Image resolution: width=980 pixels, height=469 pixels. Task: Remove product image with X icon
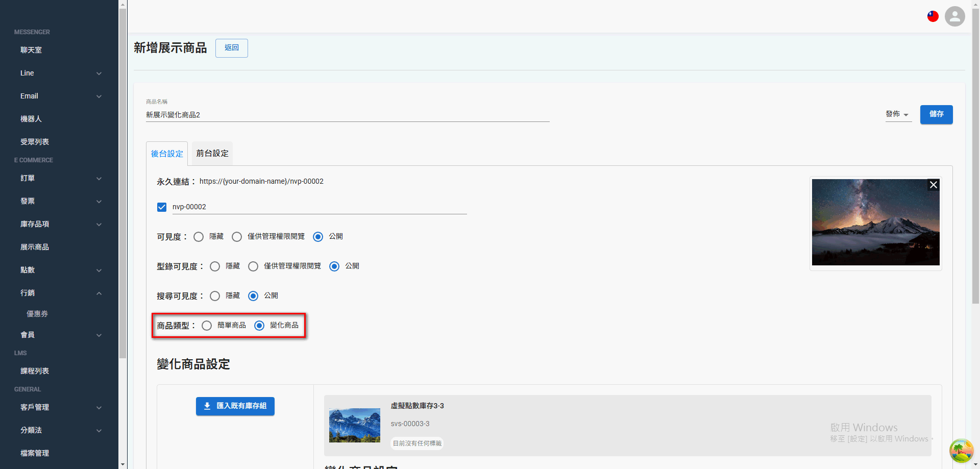934,185
